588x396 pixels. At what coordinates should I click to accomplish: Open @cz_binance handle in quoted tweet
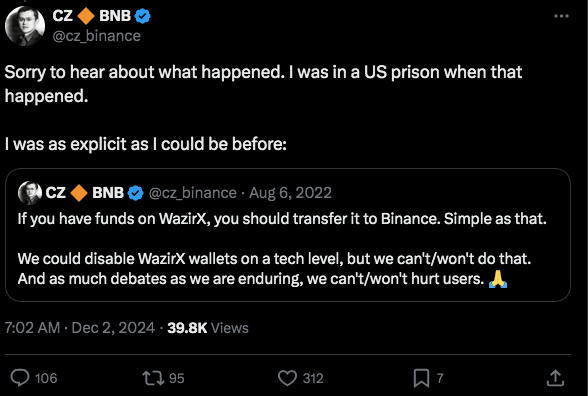pos(193,193)
